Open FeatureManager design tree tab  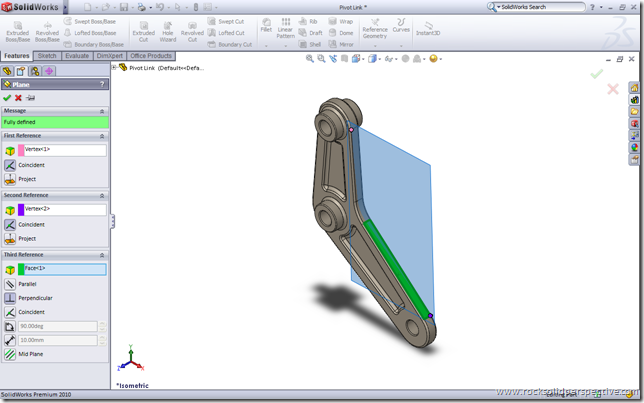click(x=7, y=71)
